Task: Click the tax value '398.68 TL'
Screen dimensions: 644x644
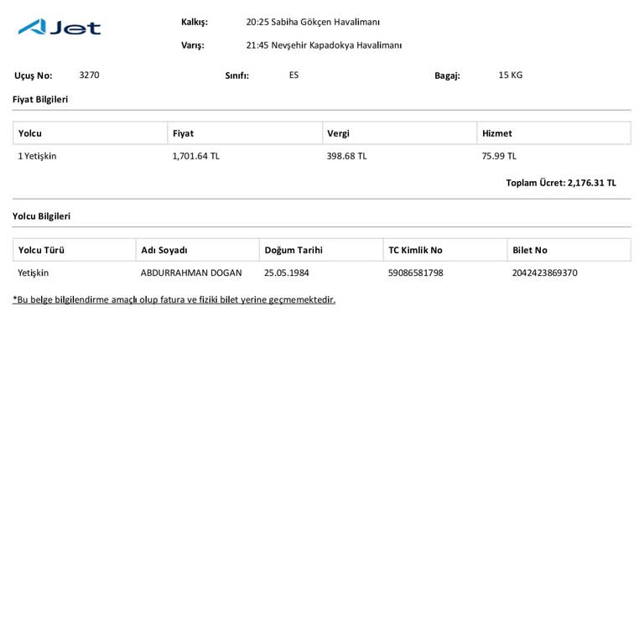Action: point(346,156)
